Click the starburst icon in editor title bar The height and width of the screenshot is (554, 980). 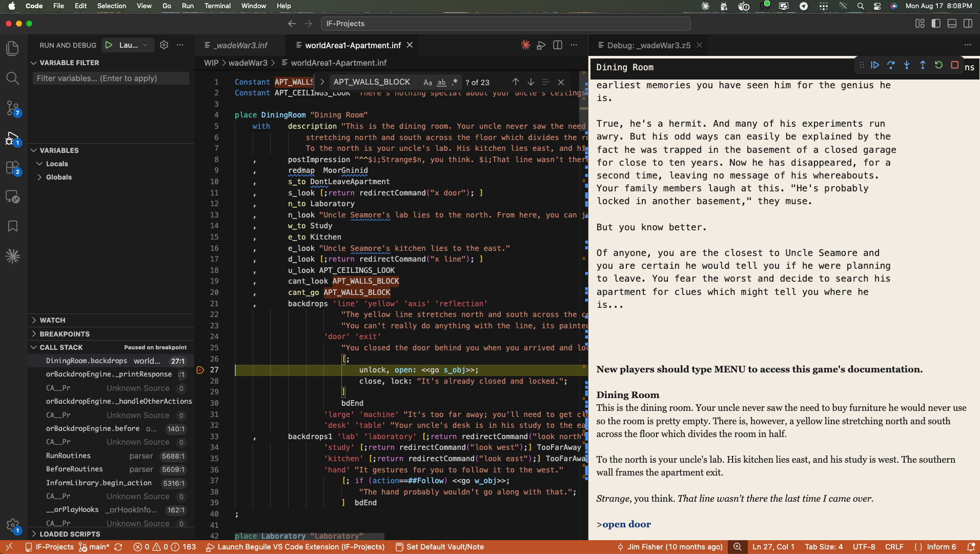(525, 45)
